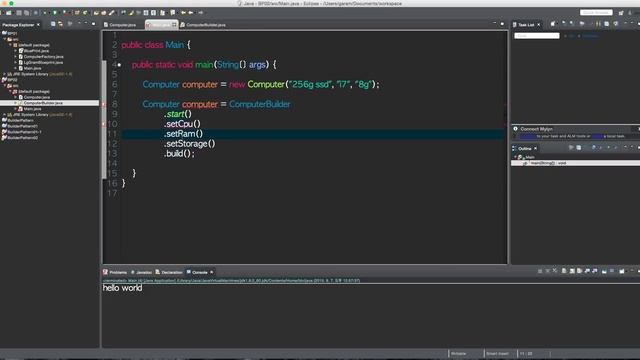
Task: Click Activate link in Task List
Action: 590,36
